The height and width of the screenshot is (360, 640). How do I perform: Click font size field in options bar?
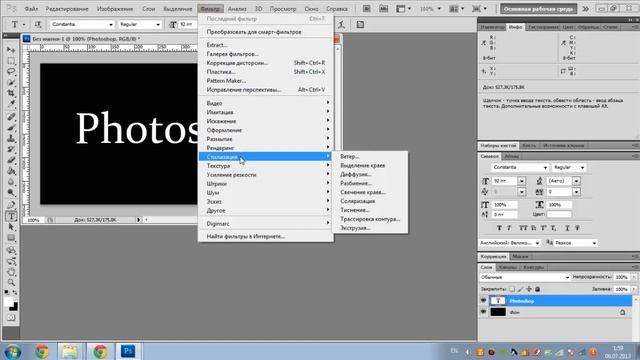coord(188,24)
